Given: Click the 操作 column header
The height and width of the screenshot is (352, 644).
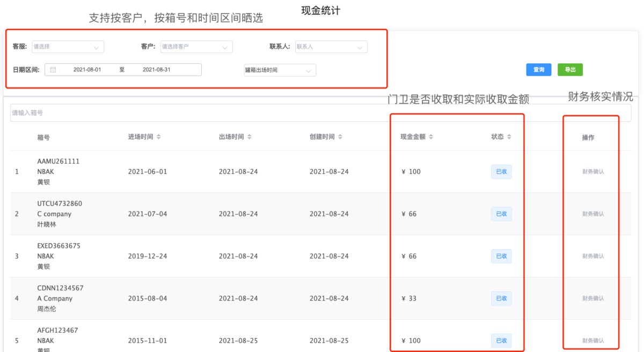Looking at the screenshot, I should (588, 137).
